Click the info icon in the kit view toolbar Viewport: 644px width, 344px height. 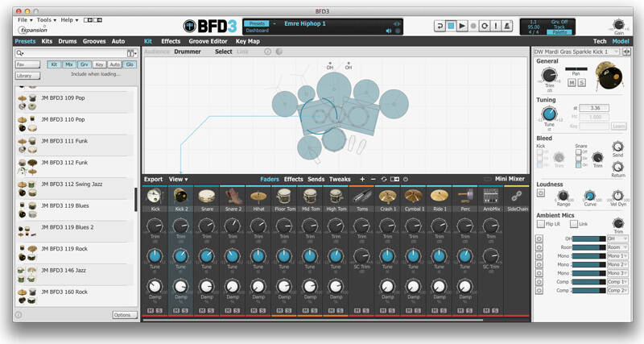coord(267,52)
